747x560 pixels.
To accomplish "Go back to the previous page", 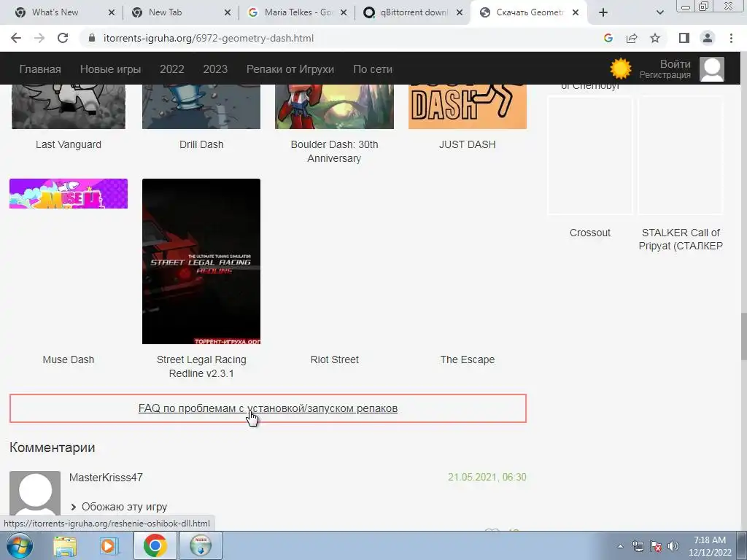I will (16, 38).
